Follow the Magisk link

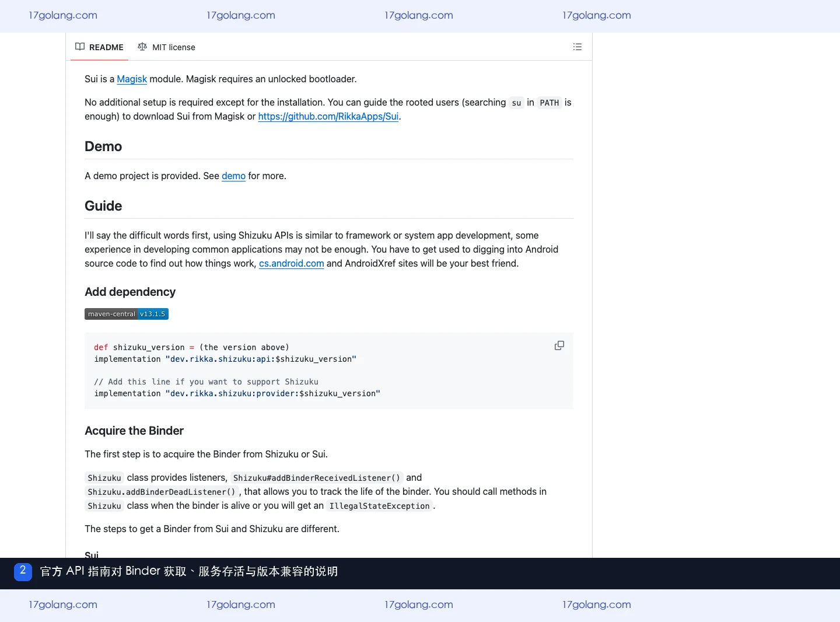pyautogui.click(x=132, y=79)
